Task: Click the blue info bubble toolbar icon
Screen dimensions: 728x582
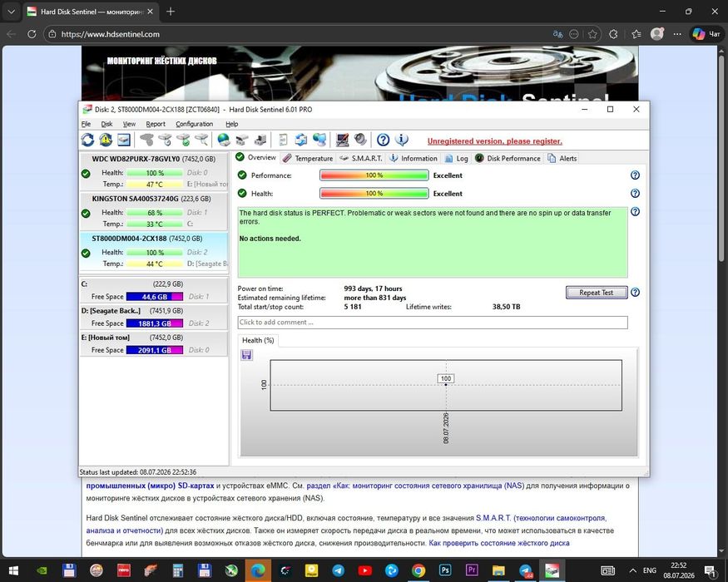Action: 402,140
